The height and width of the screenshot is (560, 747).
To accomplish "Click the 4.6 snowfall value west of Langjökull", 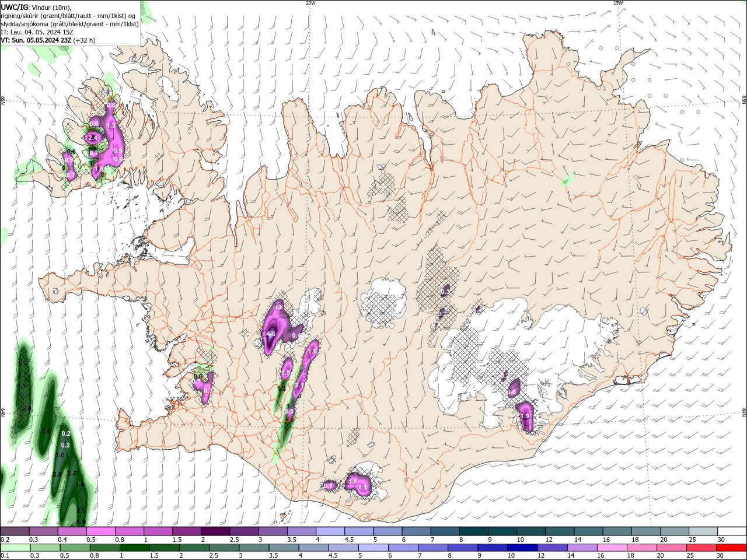I will click(271, 333).
